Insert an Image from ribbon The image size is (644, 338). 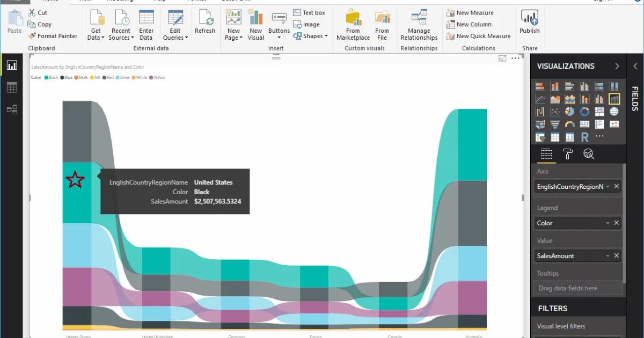[306, 24]
